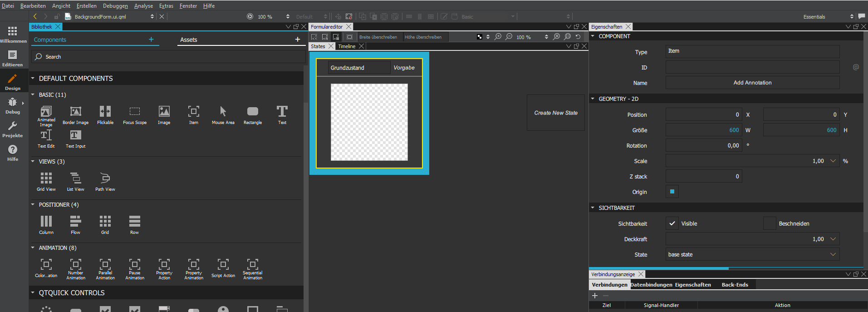Open Projekte mode in sidebar
The width and height of the screenshot is (868, 312).
[13, 129]
